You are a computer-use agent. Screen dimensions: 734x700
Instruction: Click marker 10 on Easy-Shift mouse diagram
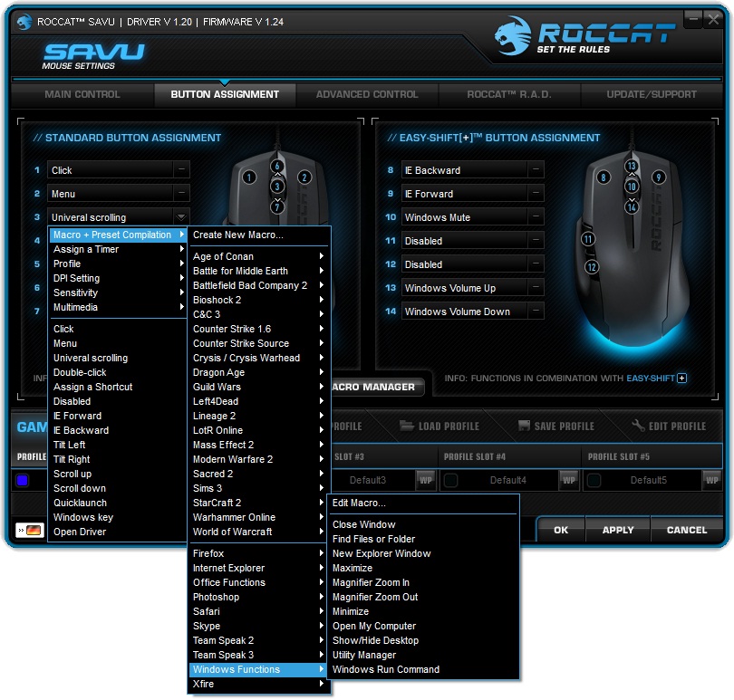[x=632, y=187]
